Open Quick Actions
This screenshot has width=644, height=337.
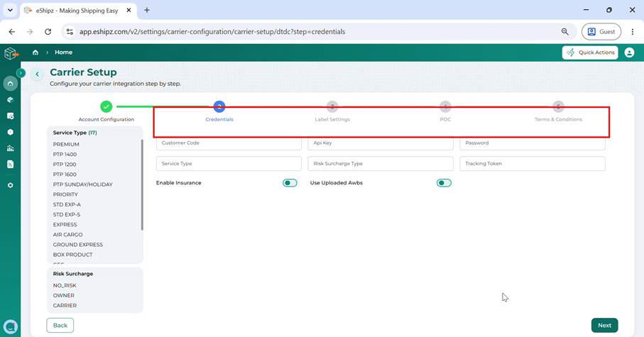coord(590,53)
